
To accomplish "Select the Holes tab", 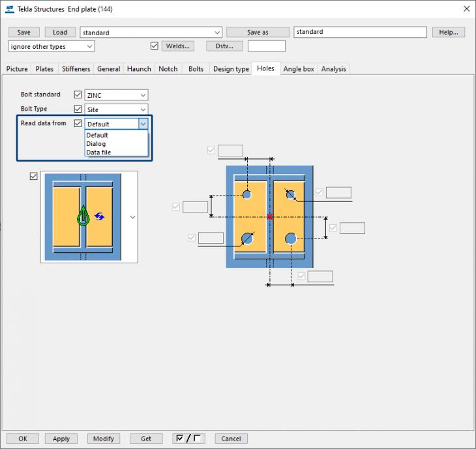I will click(265, 68).
